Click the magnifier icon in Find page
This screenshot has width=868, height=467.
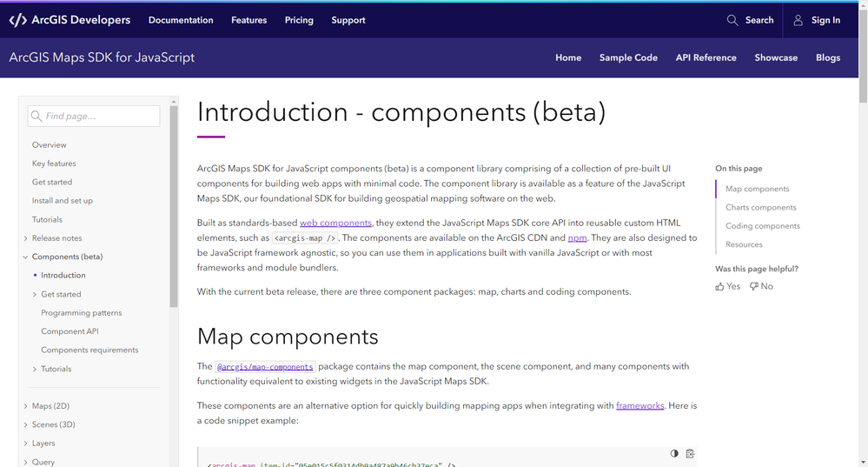[x=36, y=117]
